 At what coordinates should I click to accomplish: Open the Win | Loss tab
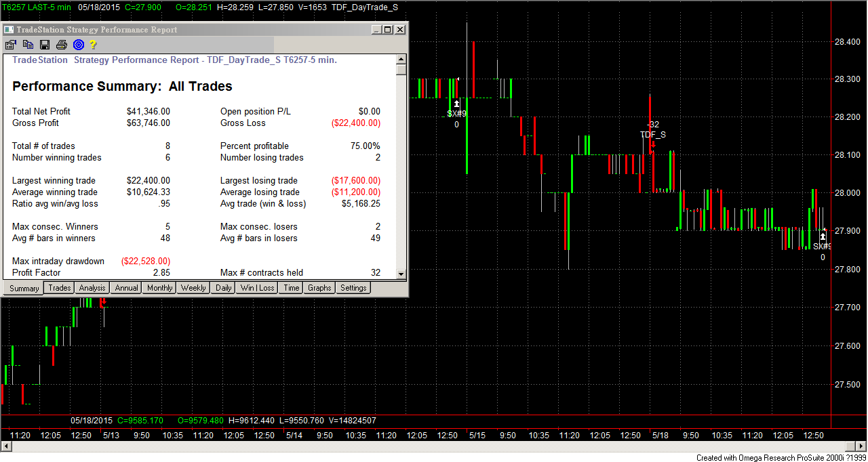point(258,288)
